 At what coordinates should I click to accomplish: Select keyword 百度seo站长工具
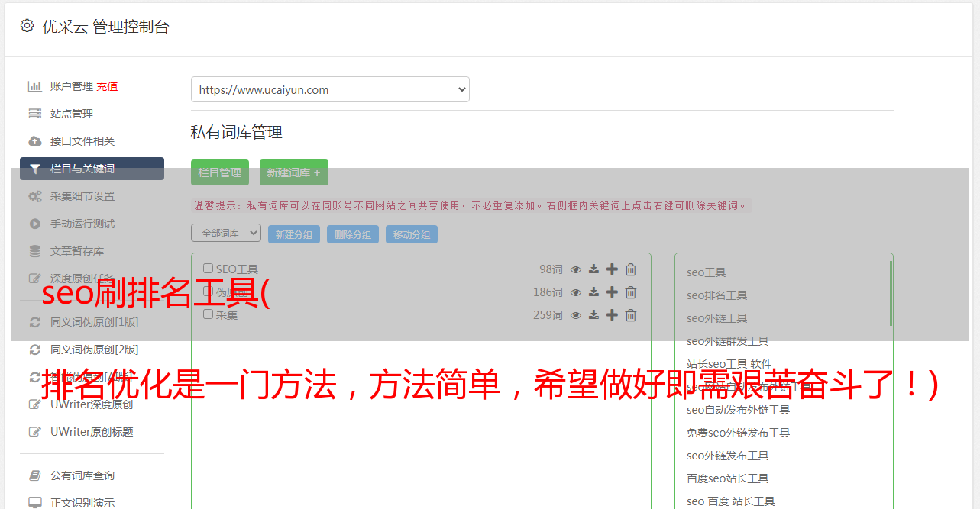point(728,478)
